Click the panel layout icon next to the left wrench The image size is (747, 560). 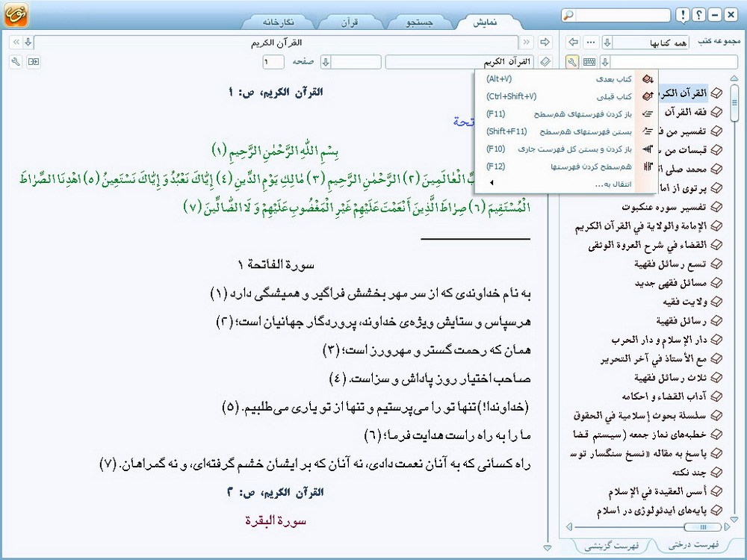[x=33, y=61]
